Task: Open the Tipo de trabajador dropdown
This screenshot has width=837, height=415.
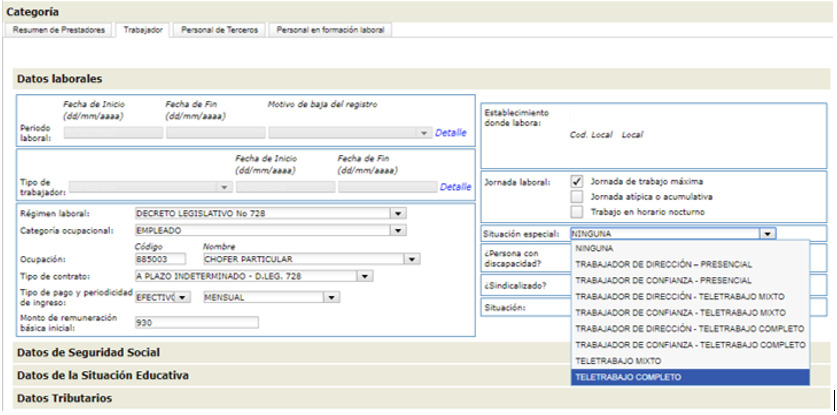Action: pos(224,187)
